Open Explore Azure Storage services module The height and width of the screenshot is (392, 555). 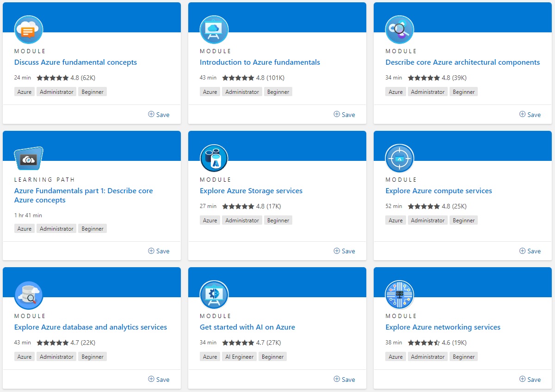(x=251, y=191)
